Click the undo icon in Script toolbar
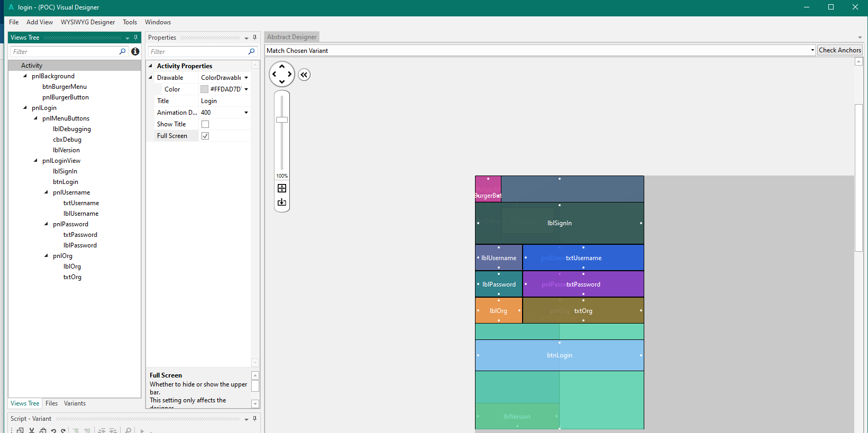Image resolution: width=868 pixels, height=433 pixels. 53,431
